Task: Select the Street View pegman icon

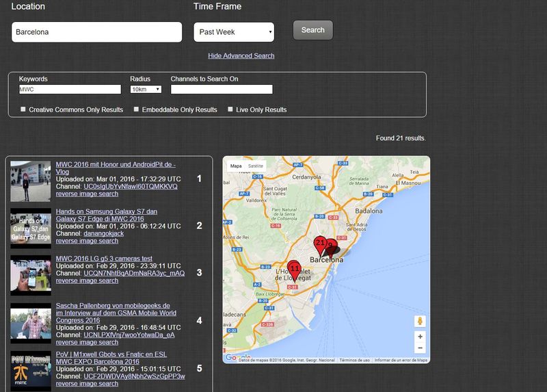Action: pyautogui.click(x=420, y=321)
